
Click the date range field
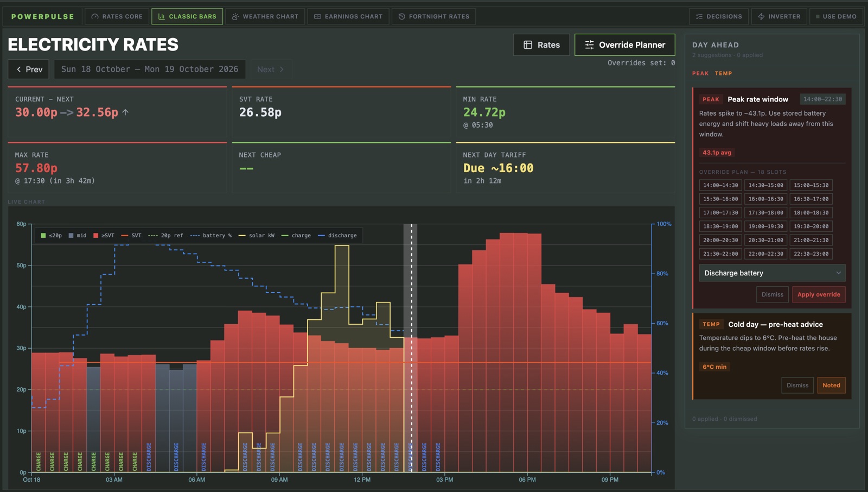150,69
